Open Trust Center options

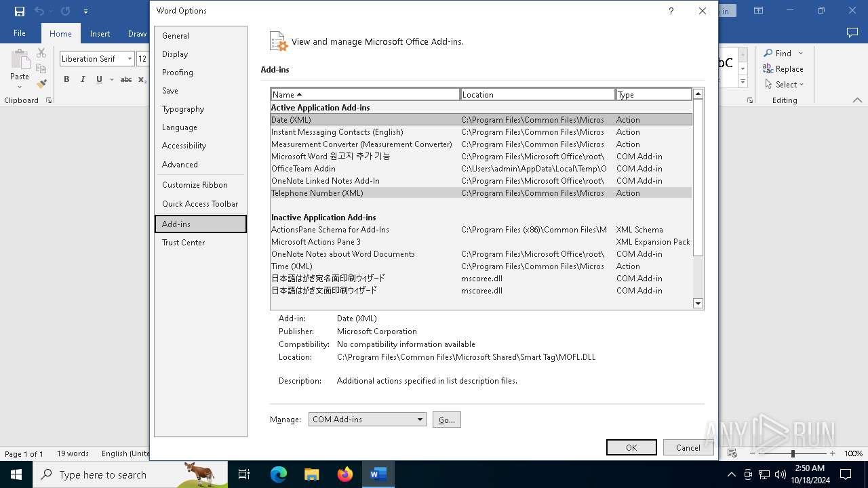click(x=201, y=243)
